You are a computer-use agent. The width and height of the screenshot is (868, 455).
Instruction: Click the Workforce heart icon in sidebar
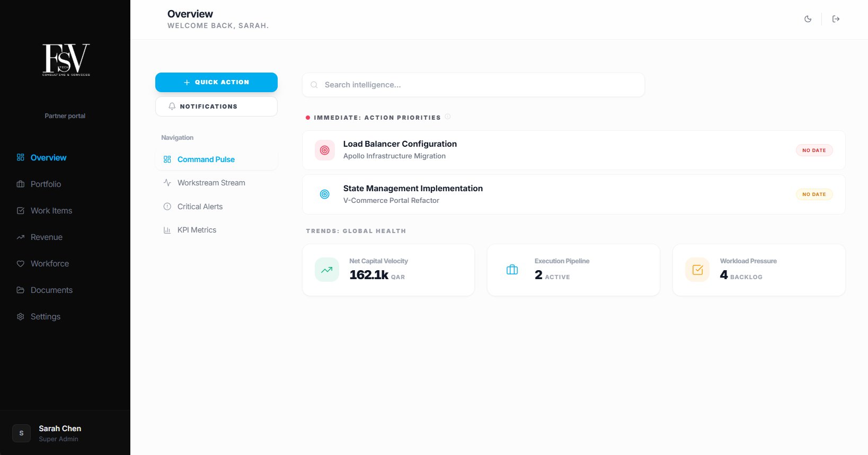[x=21, y=263]
